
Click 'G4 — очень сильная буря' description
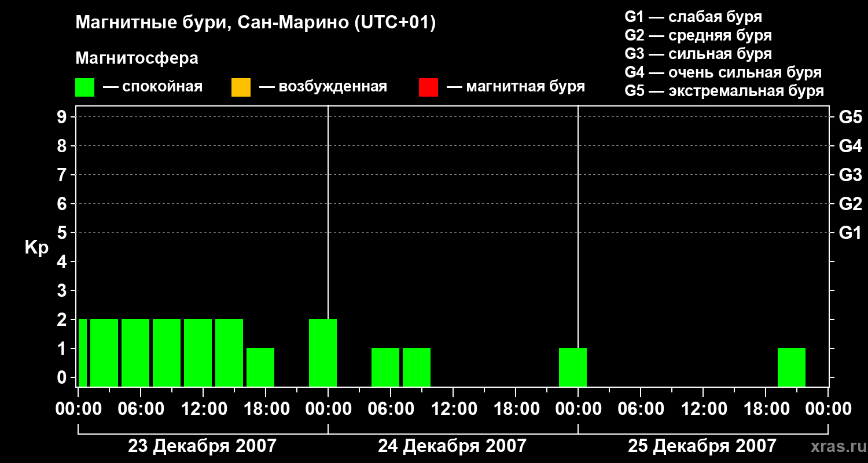tap(723, 72)
